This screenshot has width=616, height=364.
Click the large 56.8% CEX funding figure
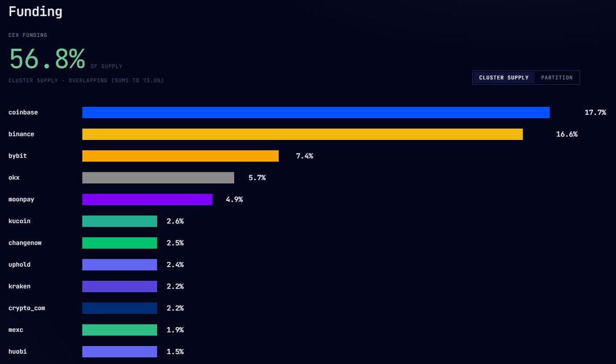(x=47, y=59)
